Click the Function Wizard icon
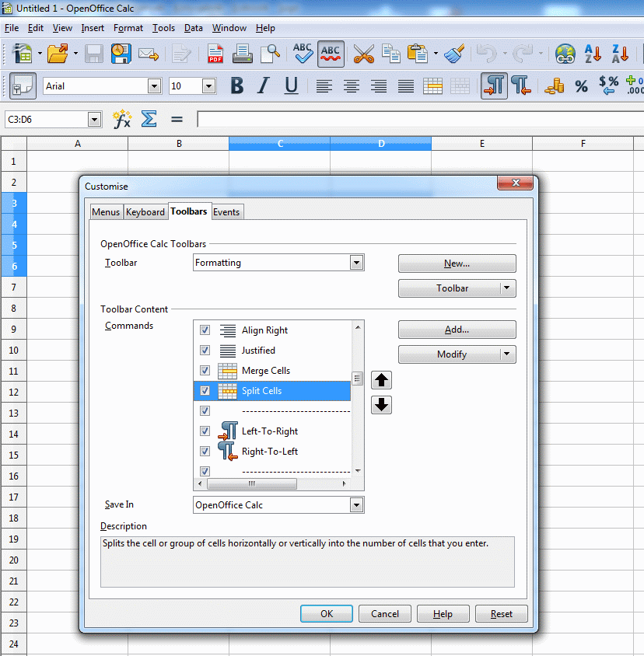The height and width of the screenshot is (656, 644). coord(122,119)
